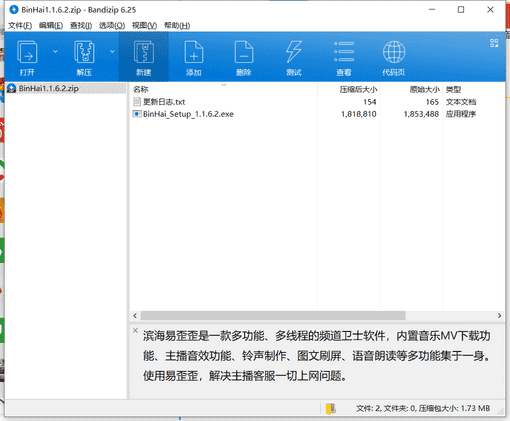Click the zip icon next to BinHai1.1.6.2.zip
This screenshot has width=510, height=421.
tap(12, 88)
